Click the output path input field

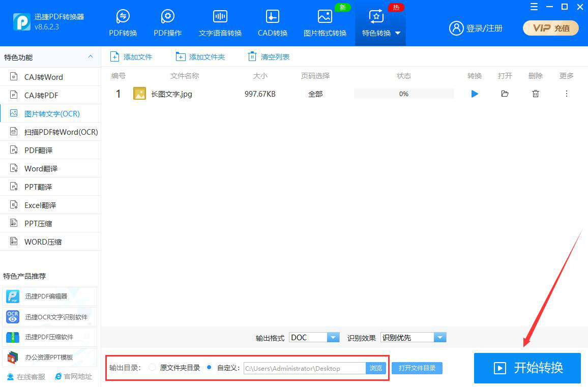pyautogui.click(x=305, y=368)
